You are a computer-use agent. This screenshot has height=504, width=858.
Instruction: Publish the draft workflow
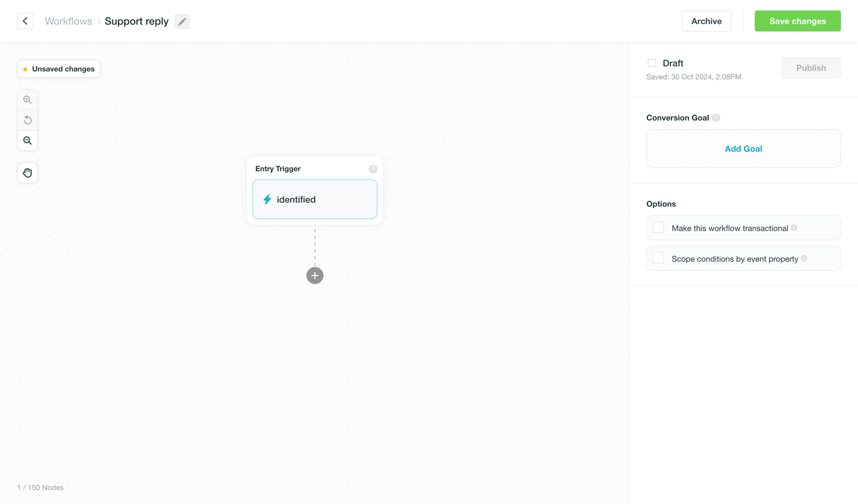click(811, 67)
